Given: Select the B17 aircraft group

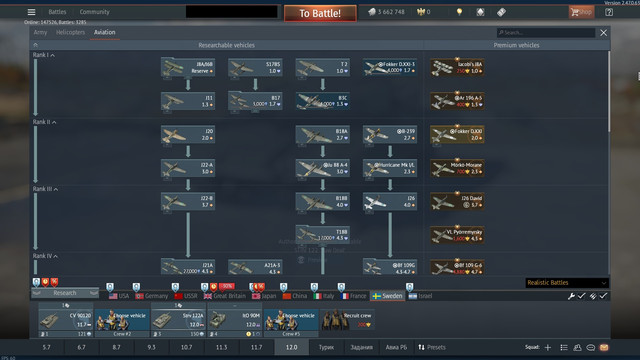Looking at the screenshot, I should click(x=255, y=101).
